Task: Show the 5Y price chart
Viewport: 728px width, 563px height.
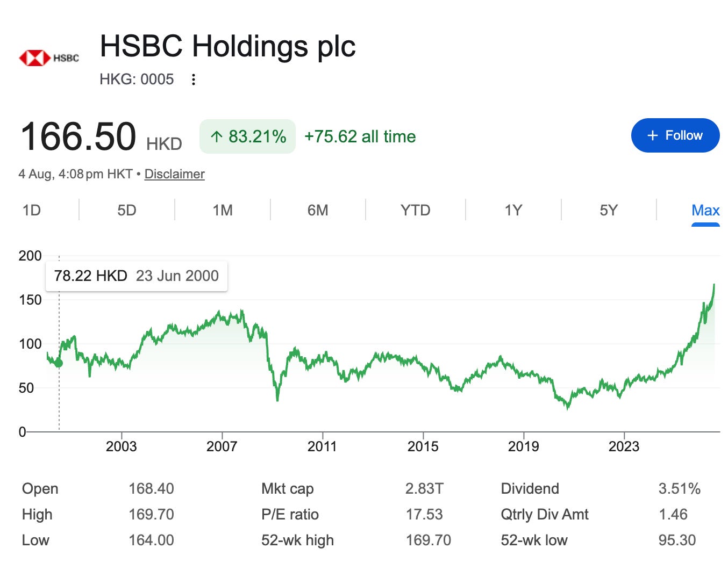Action: pos(609,210)
